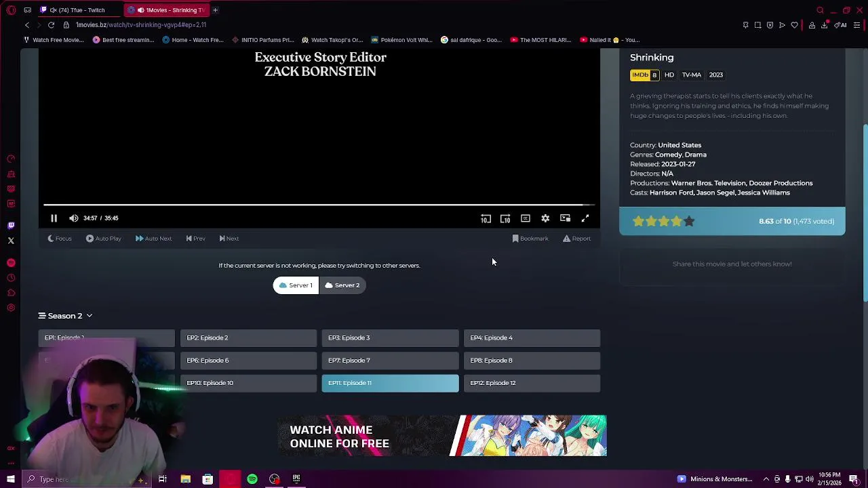Toggle Auto Play option

104,239
